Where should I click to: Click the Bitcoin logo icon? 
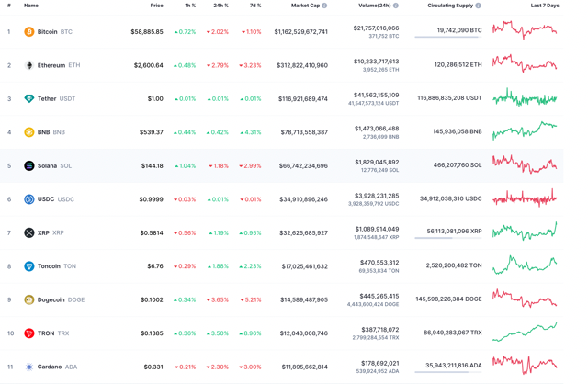pos(29,32)
